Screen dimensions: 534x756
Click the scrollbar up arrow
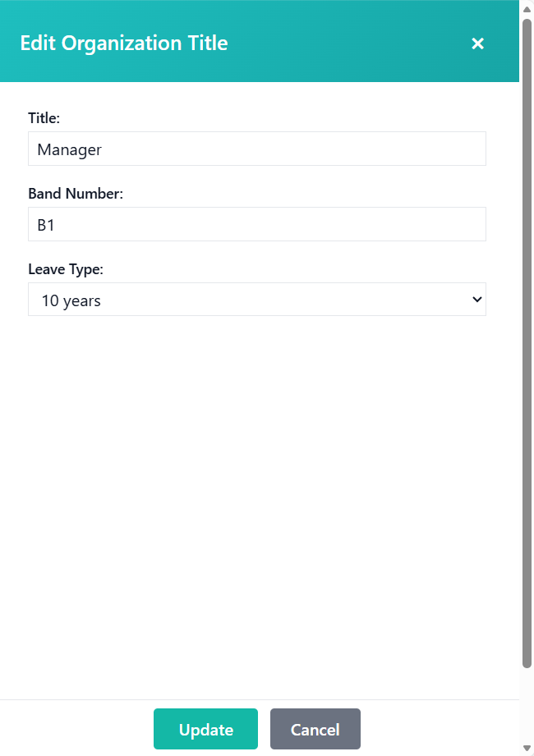[x=527, y=8]
